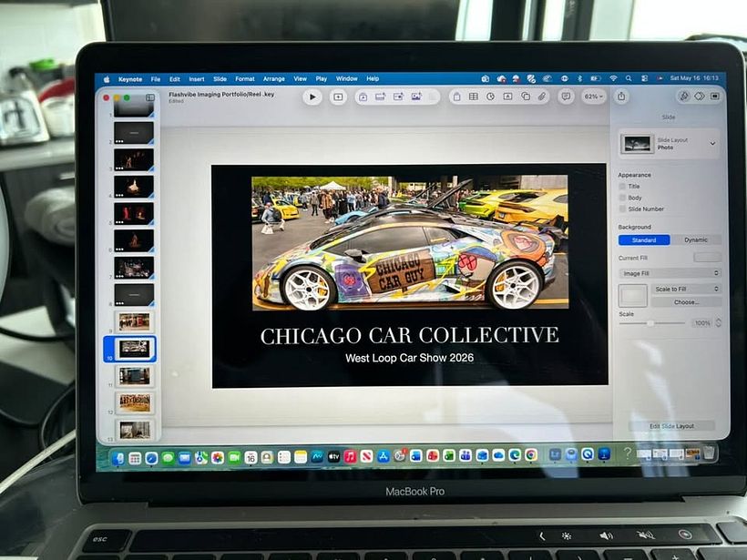Viewport: 747px width, 560px height.
Task: Click the photo icon with sparkle in toolbar
Action: [416, 97]
